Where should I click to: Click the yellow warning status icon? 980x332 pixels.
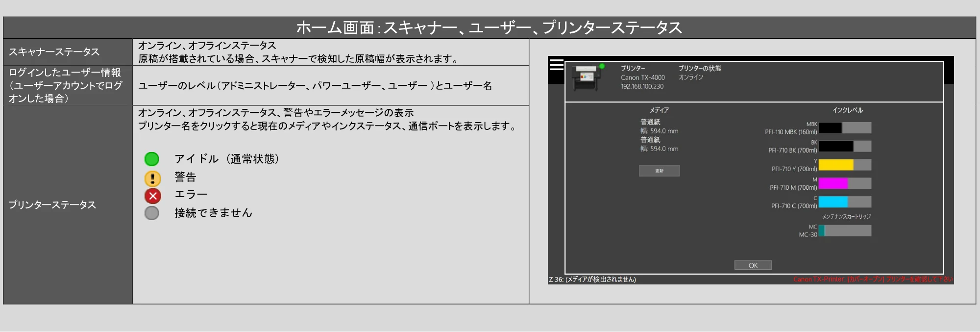pos(152,178)
